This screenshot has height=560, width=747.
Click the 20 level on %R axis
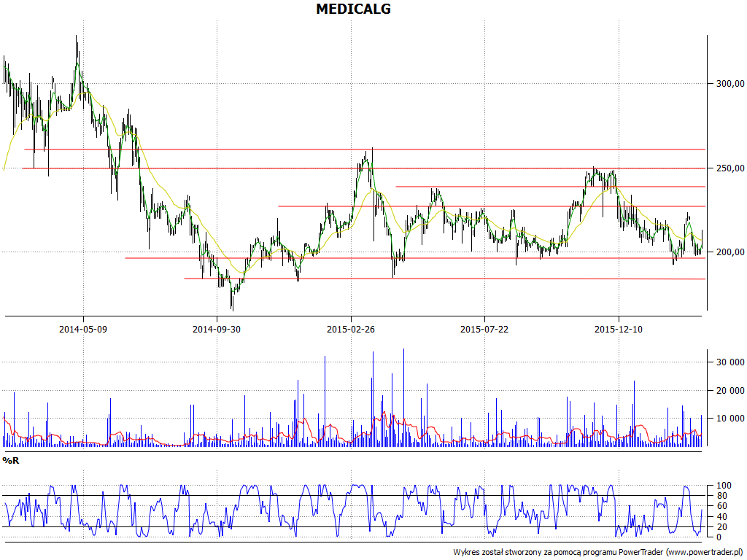tap(721, 526)
